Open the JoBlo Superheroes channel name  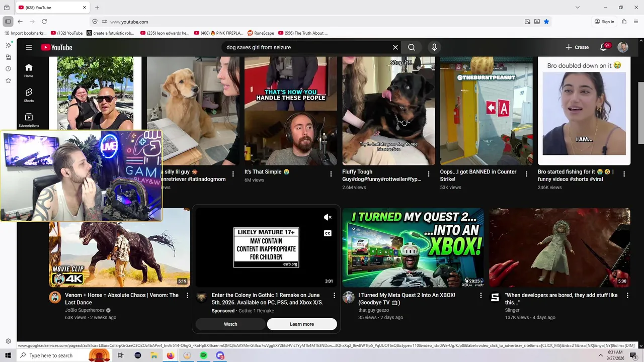click(x=85, y=310)
